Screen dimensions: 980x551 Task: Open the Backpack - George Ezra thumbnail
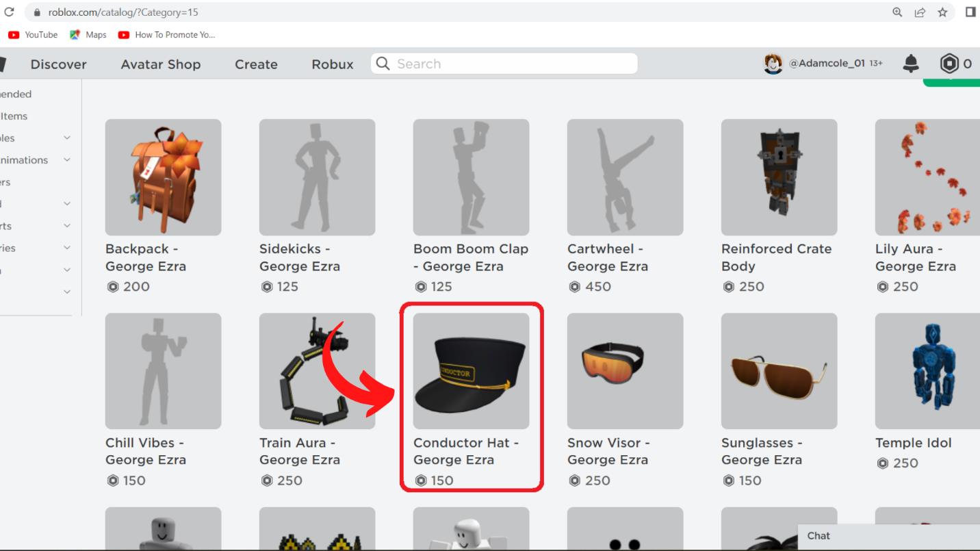click(163, 177)
